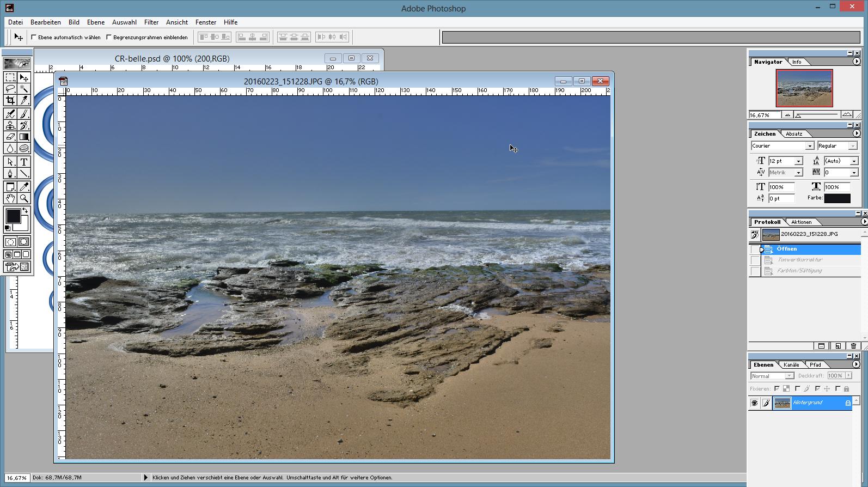Hide the Hintergrund layer via eye icon
Image resolution: width=868 pixels, height=487 pixels.
[x=754, y=403]
